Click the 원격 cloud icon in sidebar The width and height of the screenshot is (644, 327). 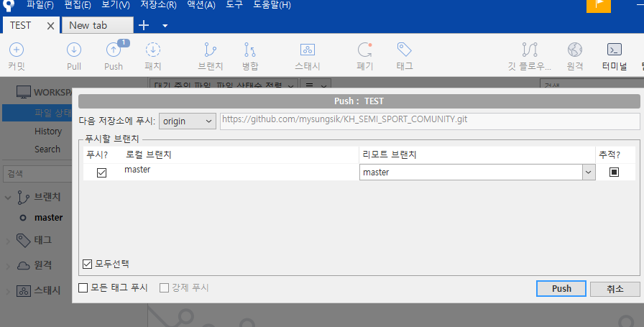pos(24,266)
